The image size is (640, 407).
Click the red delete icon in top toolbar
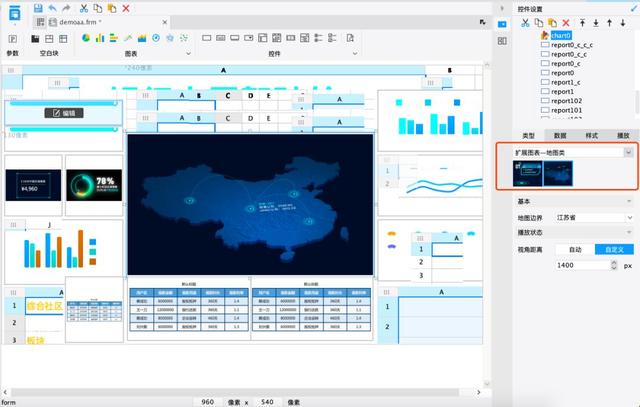point(124,7)
